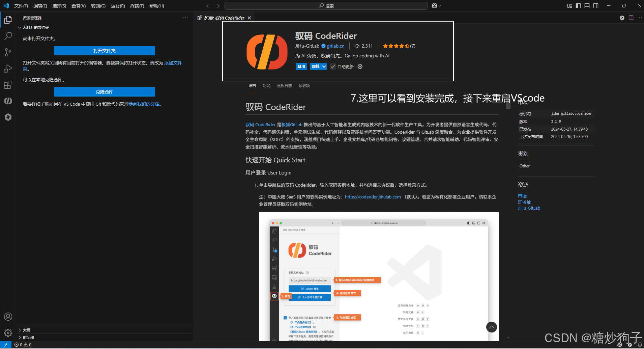Click the hexagon icon in editor toolbar
Screen dimensions: 644x349
(622, 18)
